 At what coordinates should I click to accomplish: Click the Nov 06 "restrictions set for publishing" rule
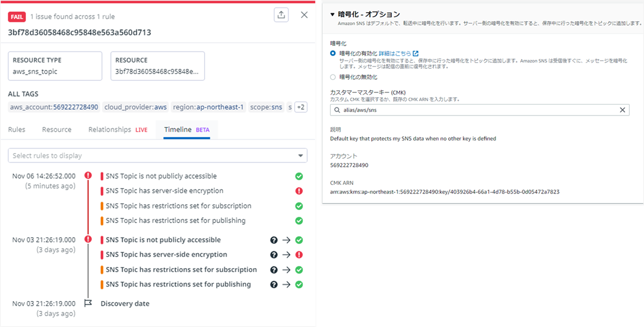[x=175, y=220]
